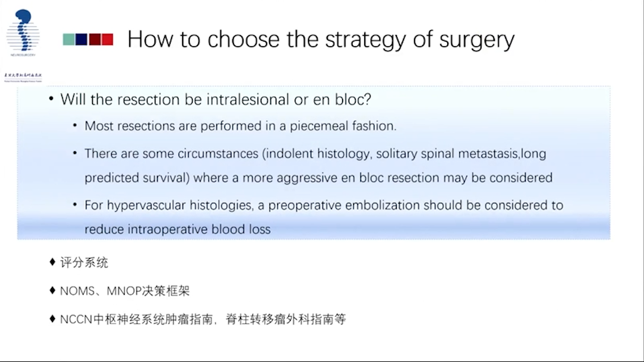Select the slide title "How to choose the strategy of surgery"
This screenshot has height=362, width=644.
tap(320, 39)
